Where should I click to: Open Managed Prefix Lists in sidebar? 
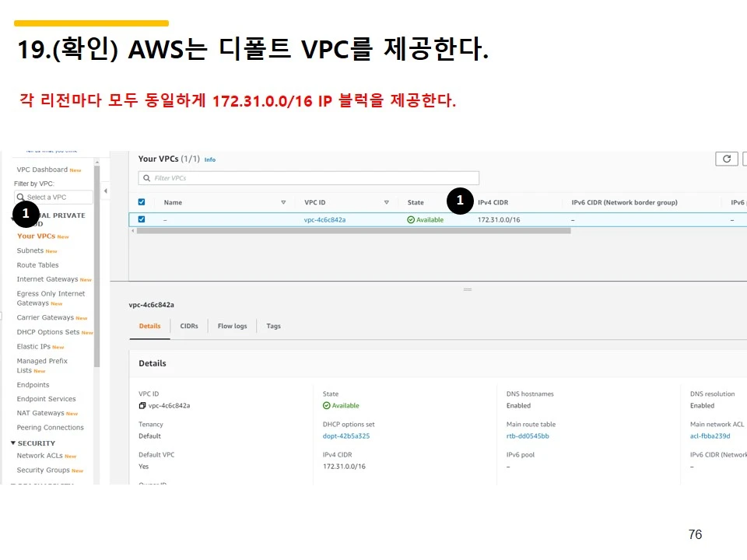(x=42, y=366)
